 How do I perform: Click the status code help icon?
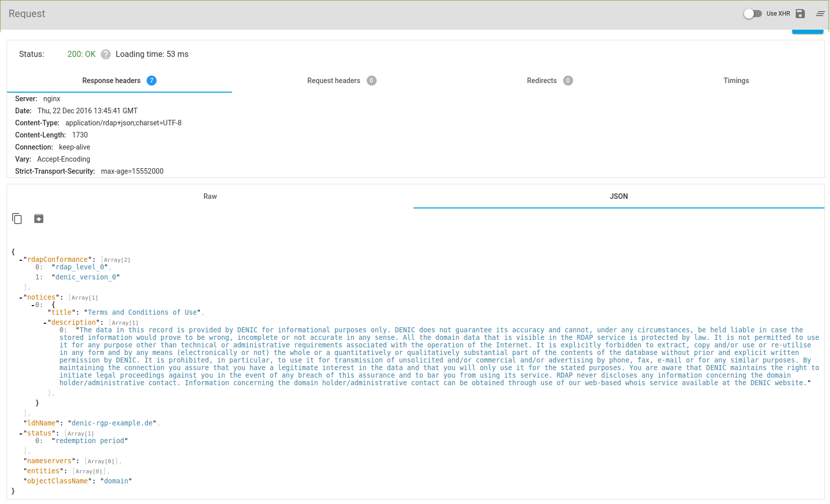[106, 54]
